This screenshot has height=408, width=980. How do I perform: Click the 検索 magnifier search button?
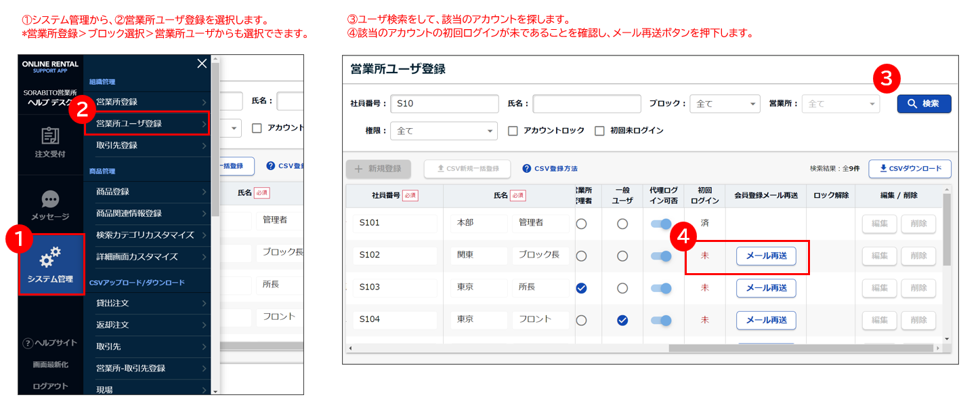tap(924, 104)
